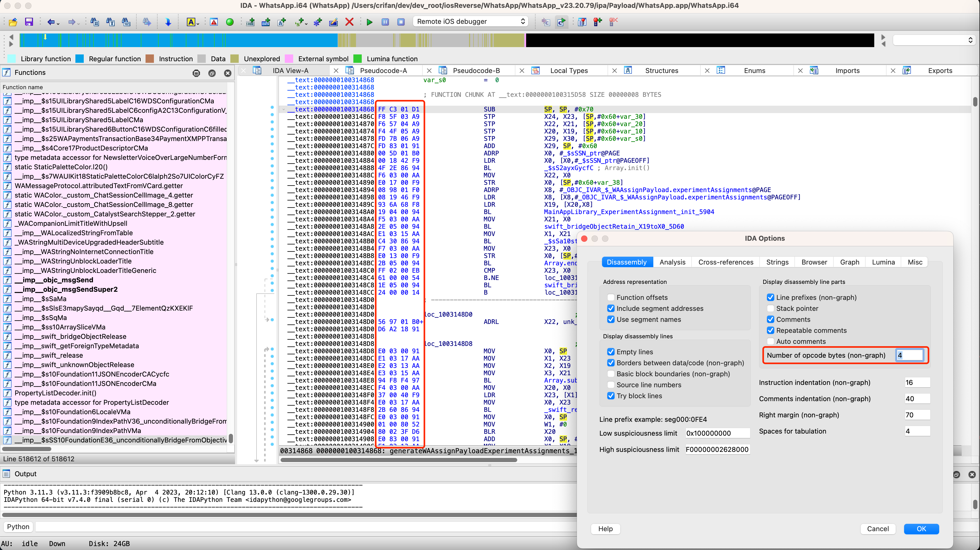Click the navigation band left scroll arrow
980x550 pixels.
[x=11, y=37]
